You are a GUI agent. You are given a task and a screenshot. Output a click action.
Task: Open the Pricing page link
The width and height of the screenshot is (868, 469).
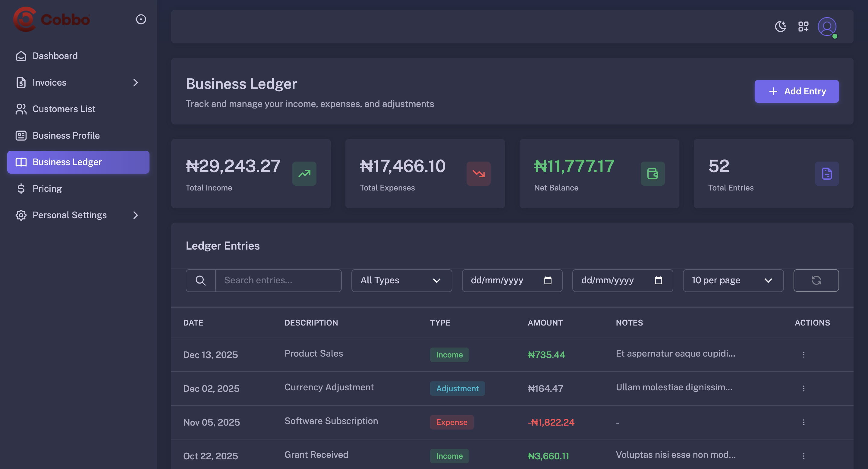coord(47,188)
